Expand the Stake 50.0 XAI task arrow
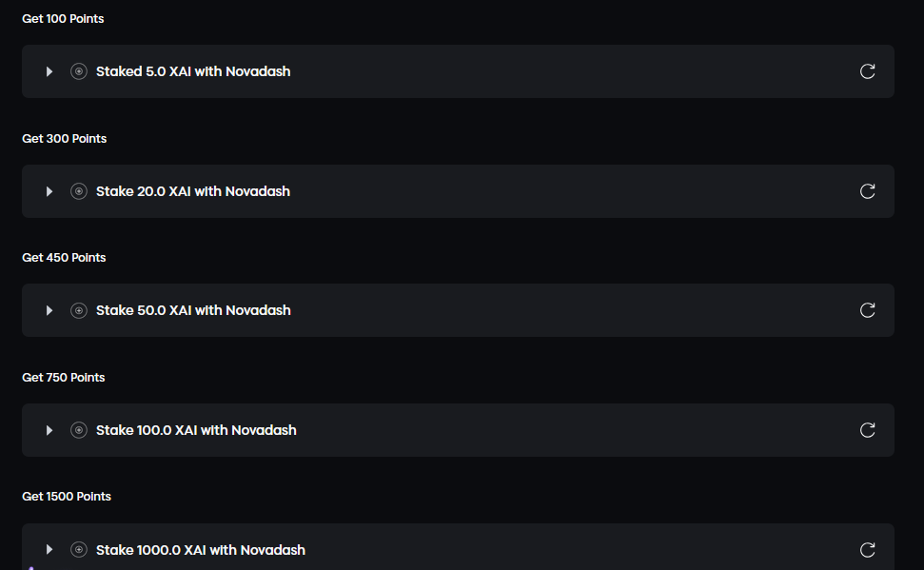 point(49,310)
